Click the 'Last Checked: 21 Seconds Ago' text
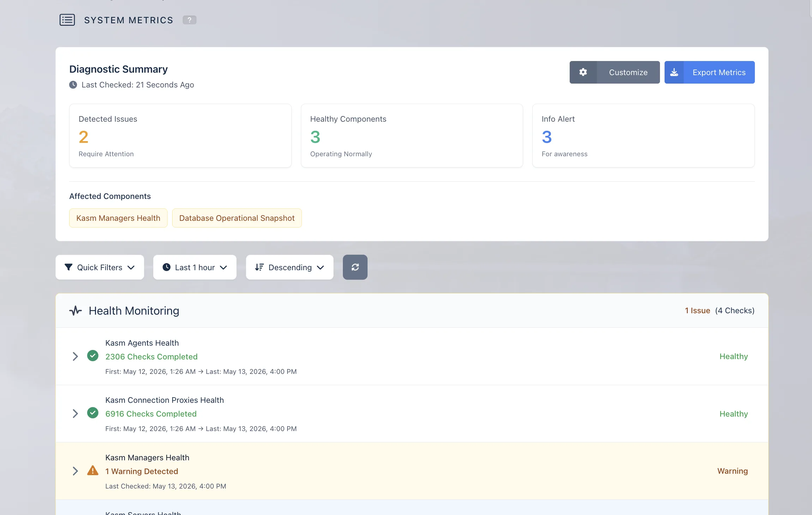Screen dimensions: 812x515 (138, 85)
